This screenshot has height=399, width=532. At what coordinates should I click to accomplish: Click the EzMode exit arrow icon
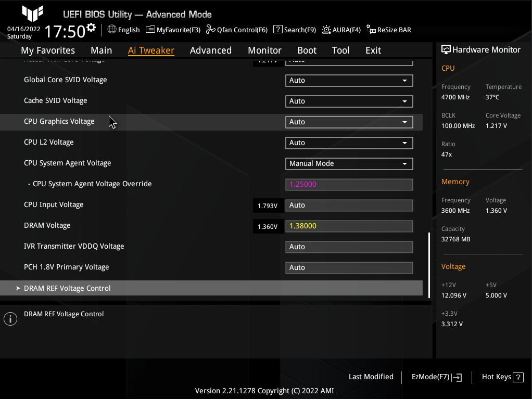[x=457, y=377]
